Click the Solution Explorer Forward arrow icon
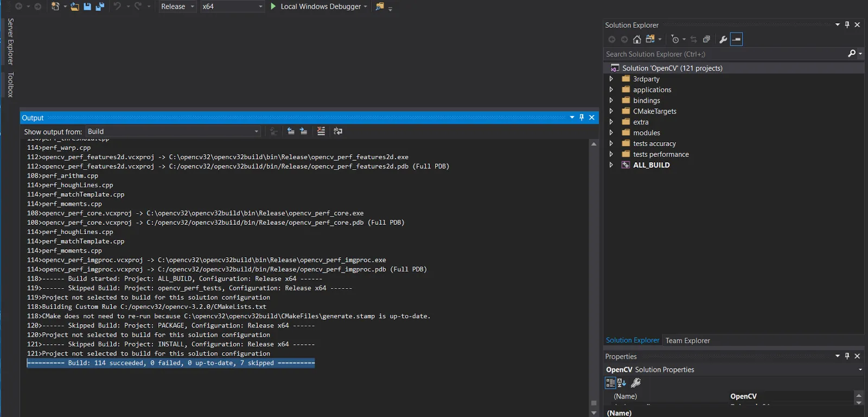Image resolution: width=868 pixels, height=417 pixels. pos(624,39)
